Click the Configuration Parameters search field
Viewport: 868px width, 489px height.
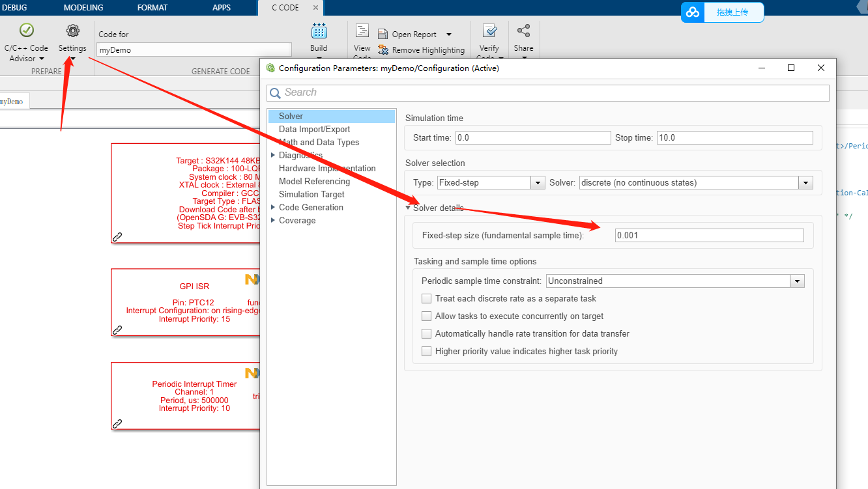548,92
